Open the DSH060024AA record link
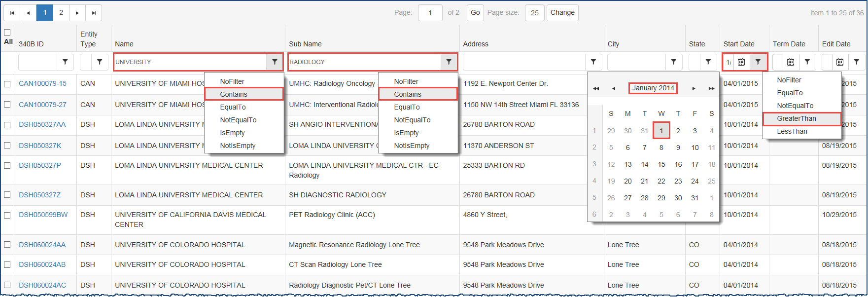Screen dimensions: 868x297 (42, 245)
